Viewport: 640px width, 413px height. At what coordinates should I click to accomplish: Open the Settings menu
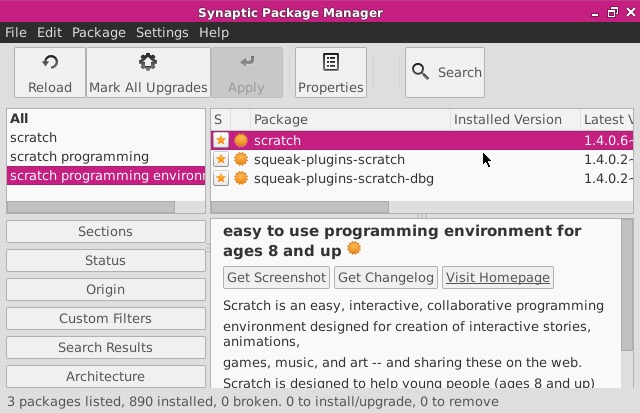(x=162, y=32)
